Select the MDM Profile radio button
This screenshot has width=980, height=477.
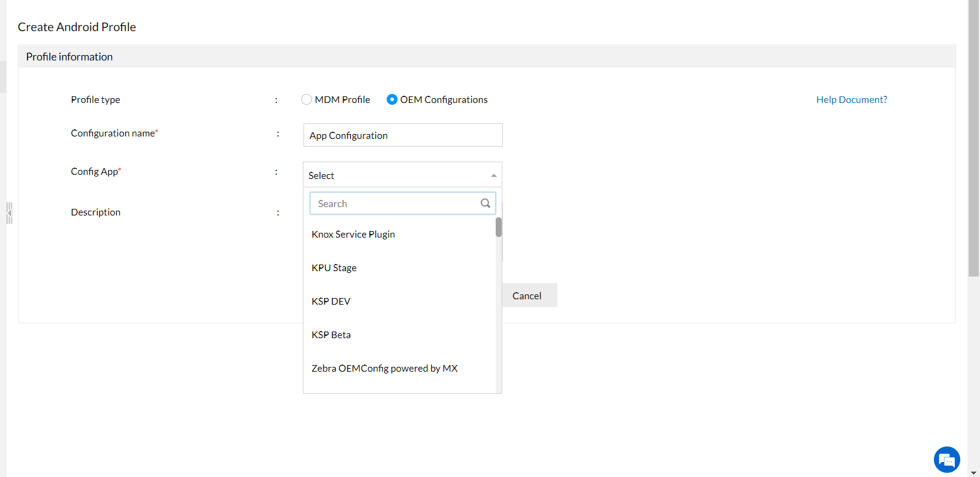point(307,100)
